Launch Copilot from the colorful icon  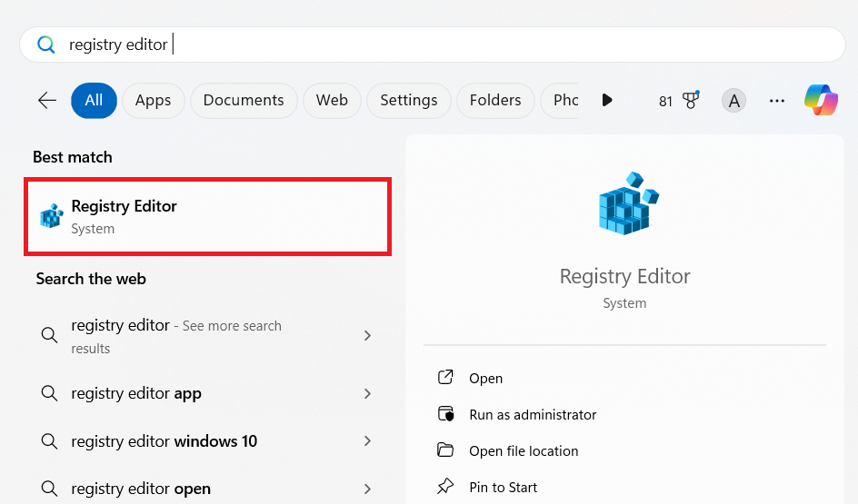point(821,100)
